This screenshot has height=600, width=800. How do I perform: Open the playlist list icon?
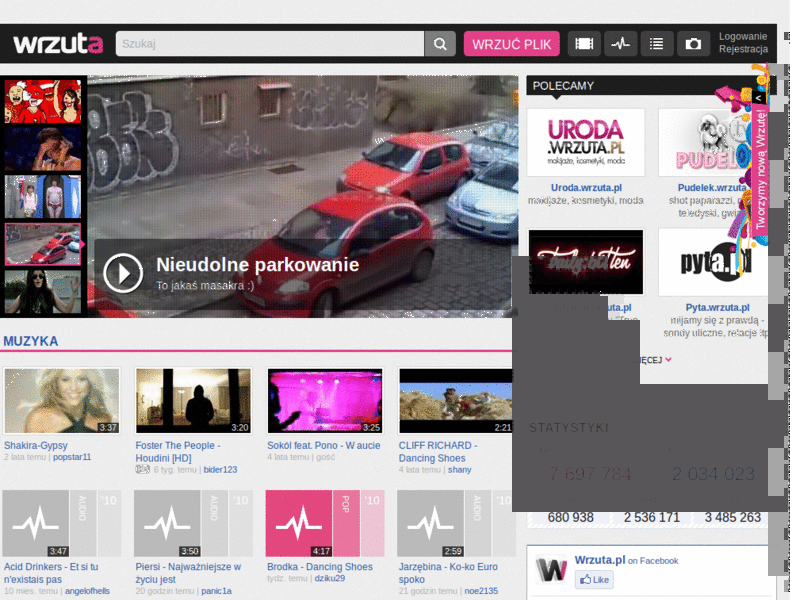point(657,44)
